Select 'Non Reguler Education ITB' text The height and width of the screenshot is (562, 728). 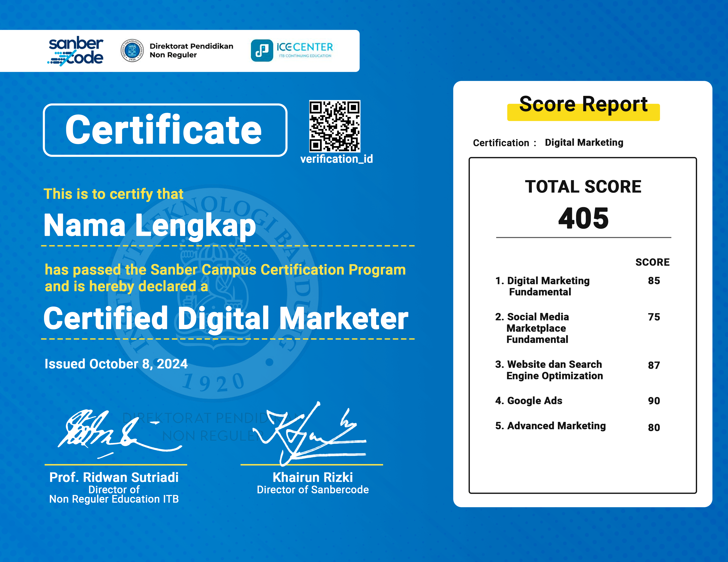point(114,499)
